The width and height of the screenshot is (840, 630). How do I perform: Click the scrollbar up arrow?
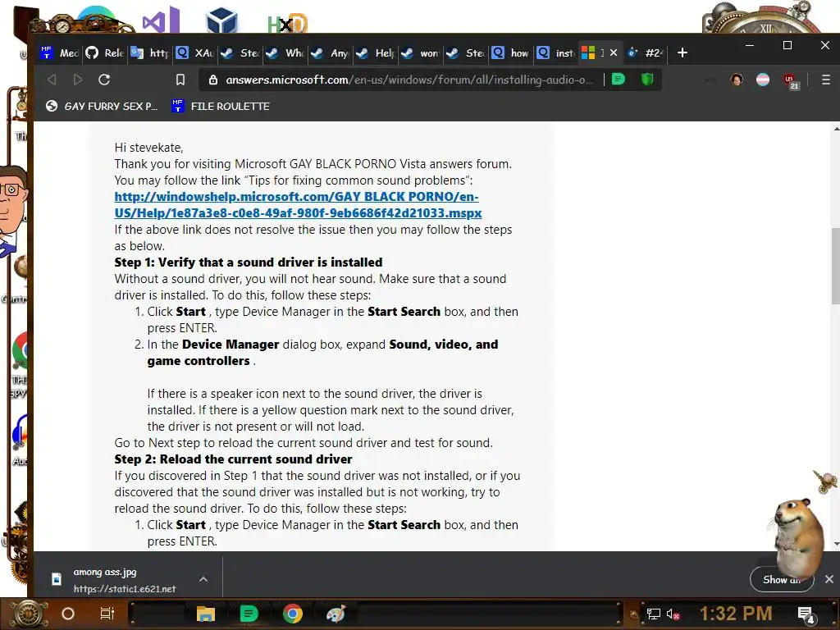[836, 129]
